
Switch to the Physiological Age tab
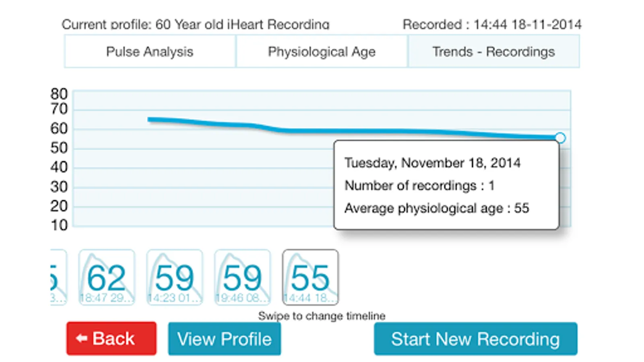coord(322,51)
